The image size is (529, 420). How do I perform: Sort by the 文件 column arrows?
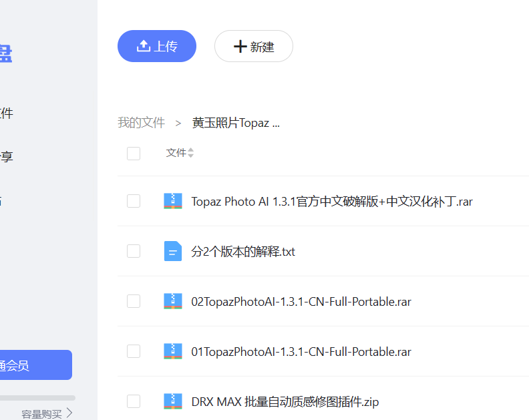190,153
